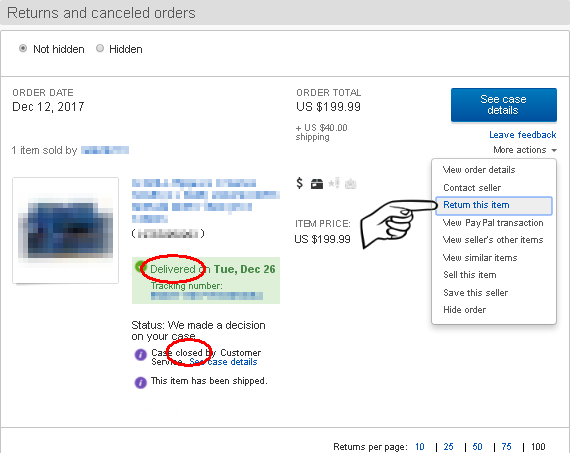Click the blurred seller name link
Image resolution: width=570 pixels, height=456 pixels.
tap(105, 150)
